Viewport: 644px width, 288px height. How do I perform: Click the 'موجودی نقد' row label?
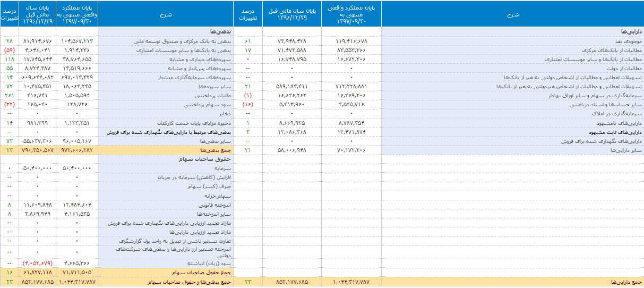coord(630,41)
